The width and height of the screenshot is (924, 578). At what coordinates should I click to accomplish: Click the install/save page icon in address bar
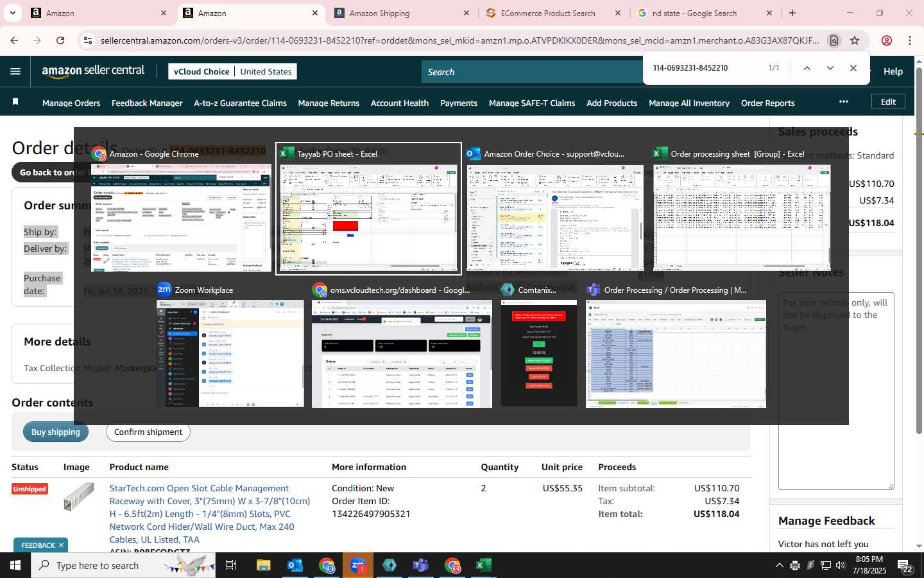pyautogui.click(x=834, y=40)
